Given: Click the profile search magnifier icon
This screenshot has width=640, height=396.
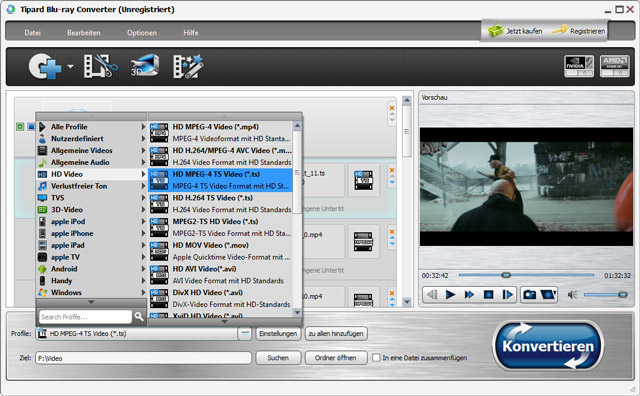Looking at the screenshot, I should click(x=139, y=317).
